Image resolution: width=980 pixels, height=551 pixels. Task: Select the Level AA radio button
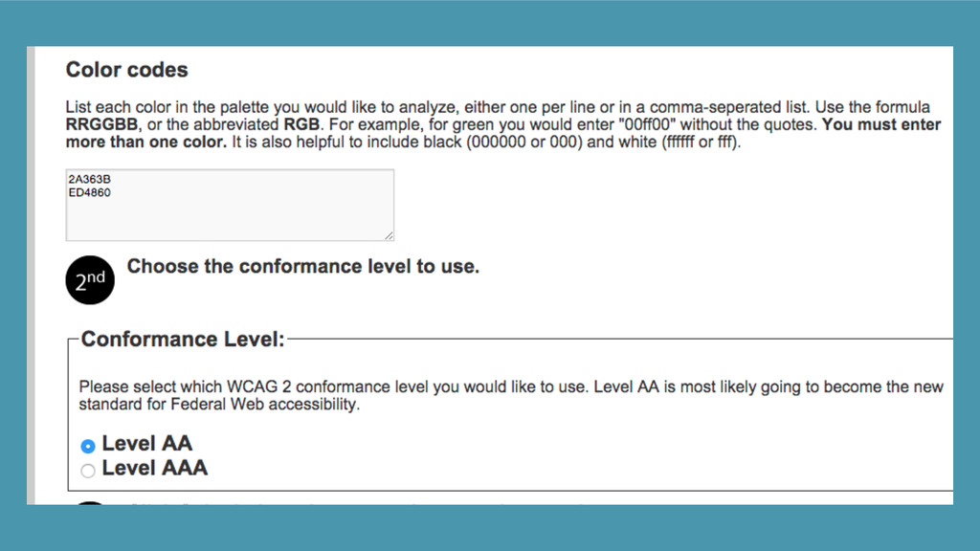87,446
